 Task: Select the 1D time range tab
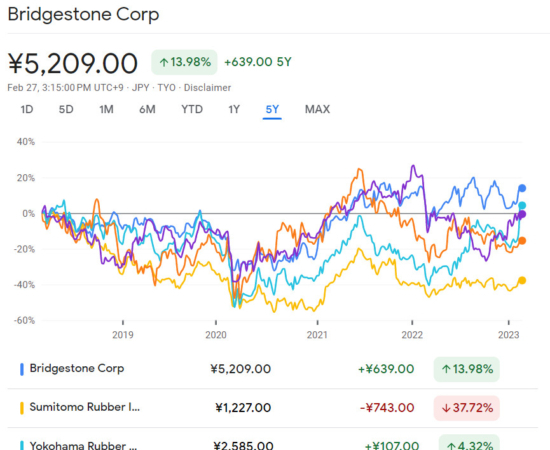27,109
